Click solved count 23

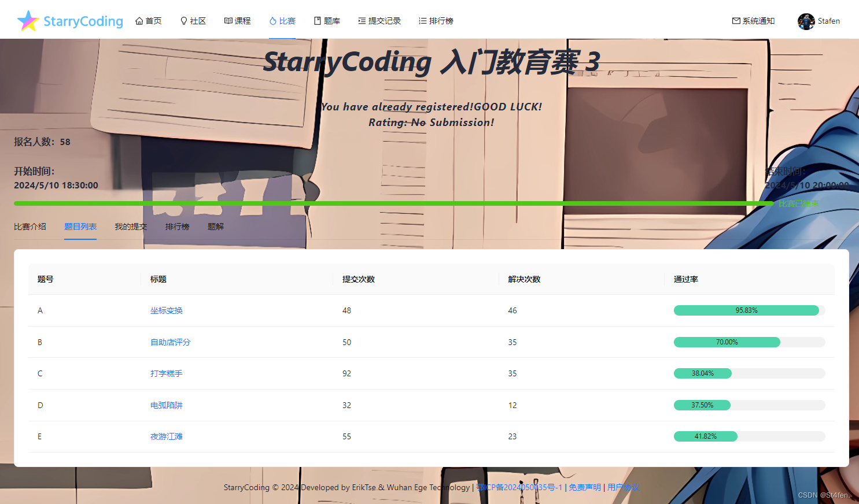tap(513, 436)
